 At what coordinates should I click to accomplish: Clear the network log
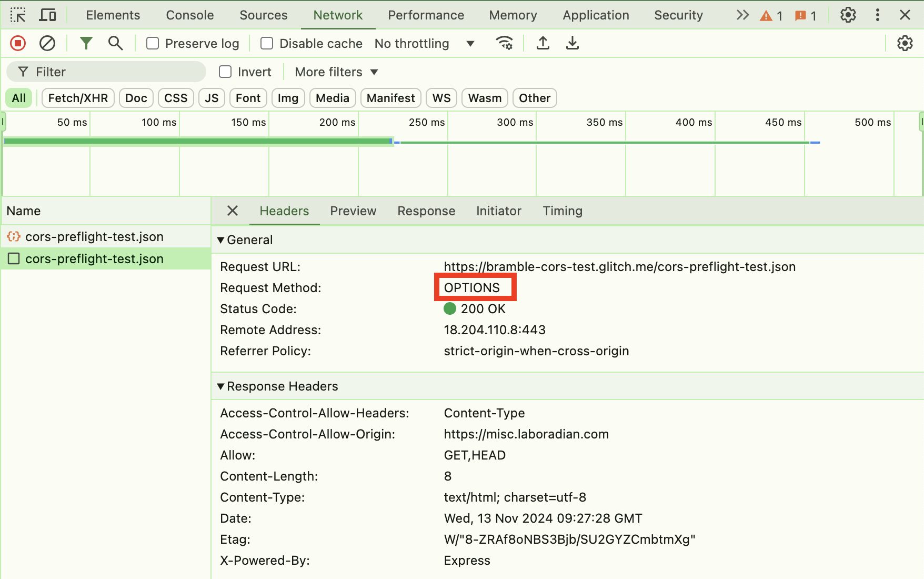click(x=47, y=43)
